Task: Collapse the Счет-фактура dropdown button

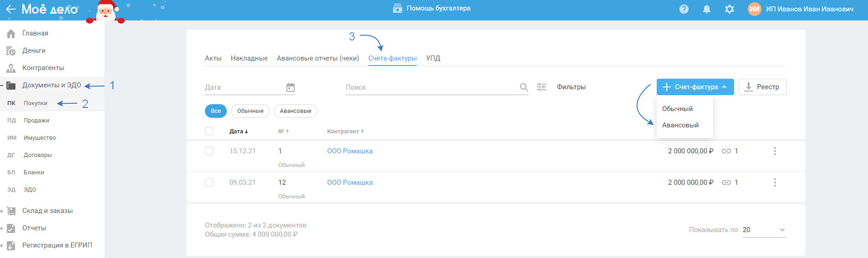Action: tap(695, 87)
